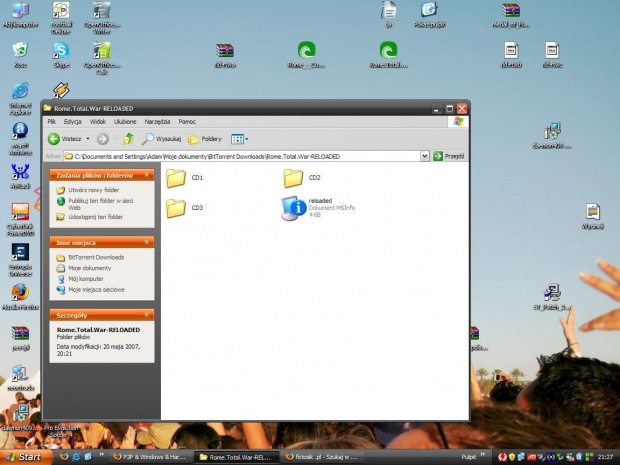
Task: Select the reloaded MSInfo document
Action: coord(318,208)
